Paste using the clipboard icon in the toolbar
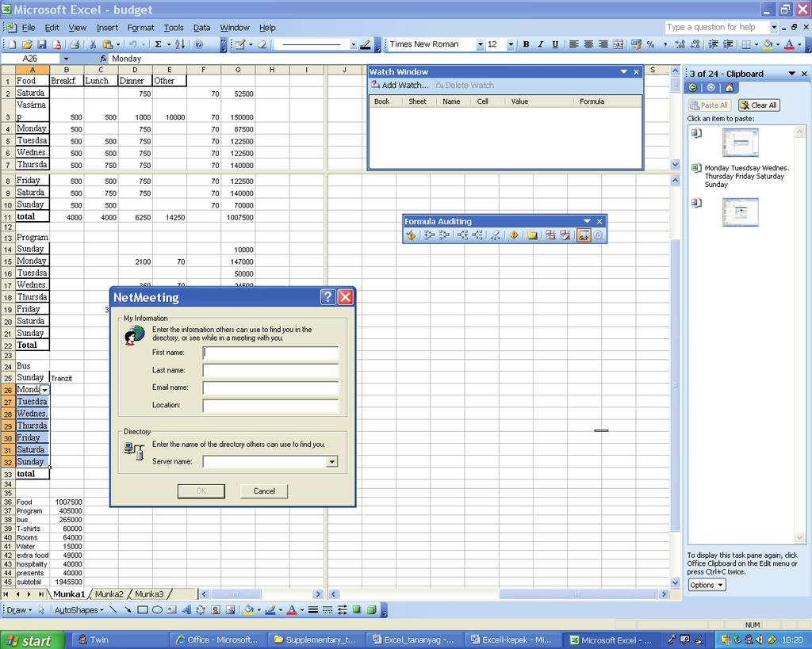 pos(108,44)
